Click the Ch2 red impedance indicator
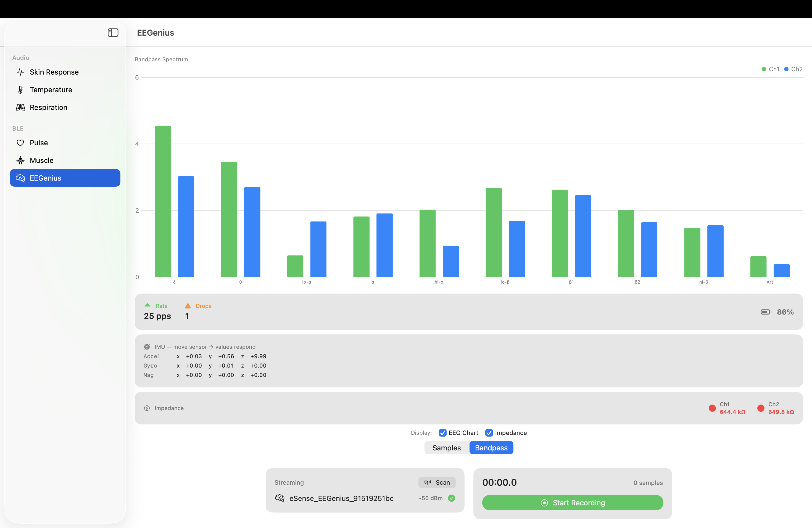This screenshot has width=812, height=528. (x=760, y=408)
